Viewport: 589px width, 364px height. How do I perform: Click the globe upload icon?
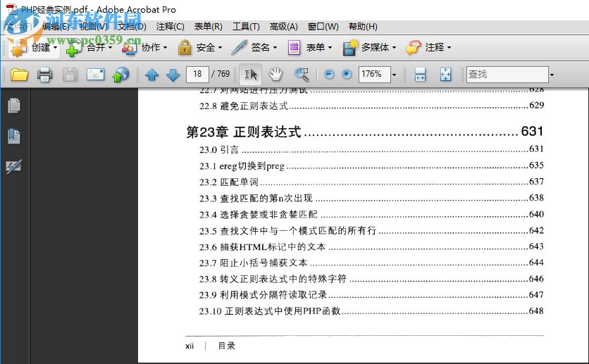(x=120, y=75)
